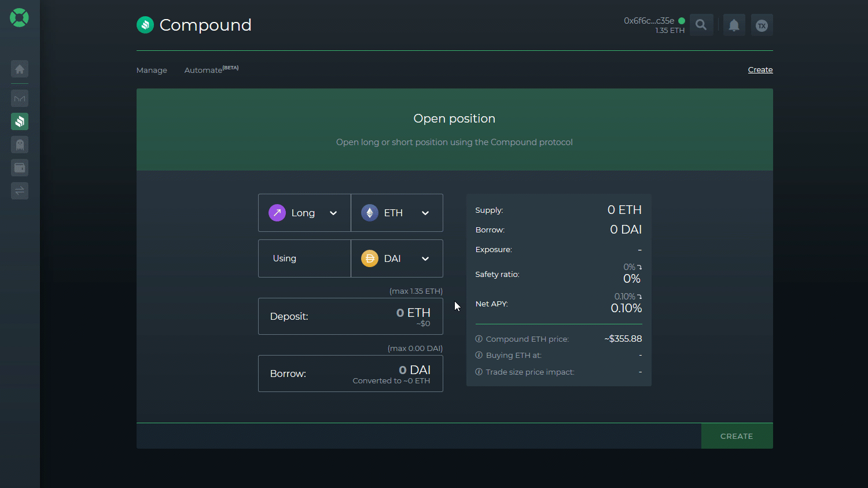The height and width of the screenshot is (488, 868).
Task: Click the 1.35 ETH wallet balance text
Action: coord(670,31)
